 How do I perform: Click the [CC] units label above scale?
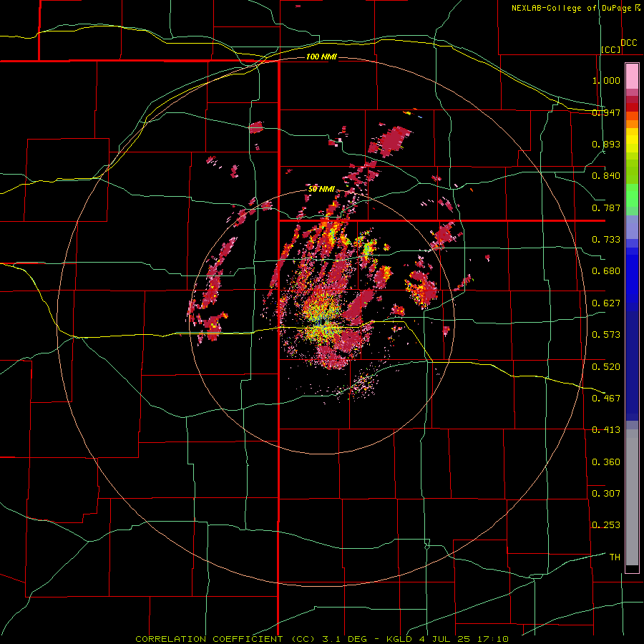click(x=611, y=49)
